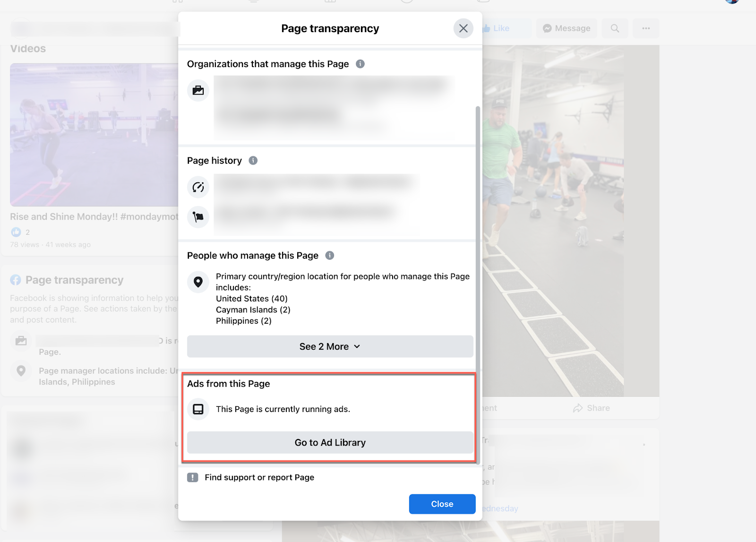Screen dimensions: 756x542
Task: Click 'United States (40)' location text
Action: click(252, 299)
